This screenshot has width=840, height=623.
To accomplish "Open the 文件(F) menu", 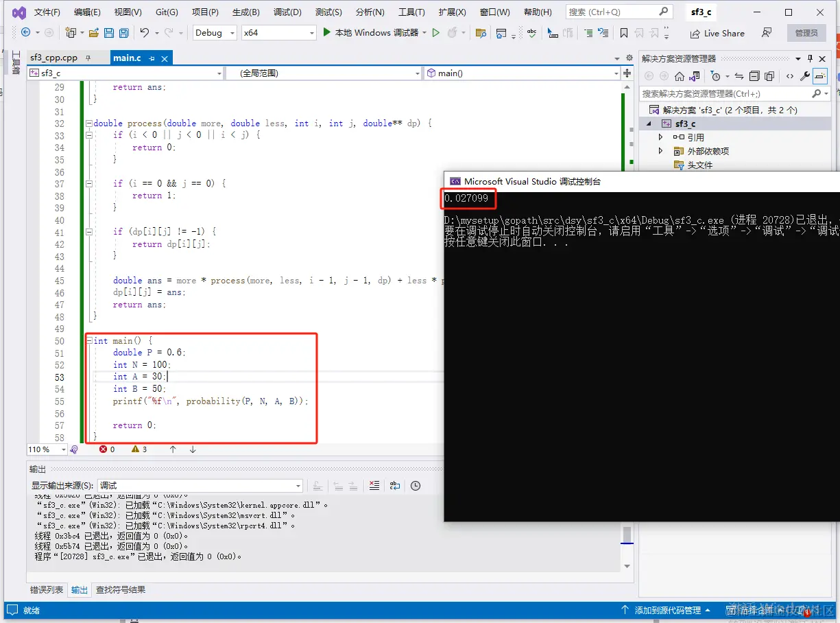I will tap(47, 12).
